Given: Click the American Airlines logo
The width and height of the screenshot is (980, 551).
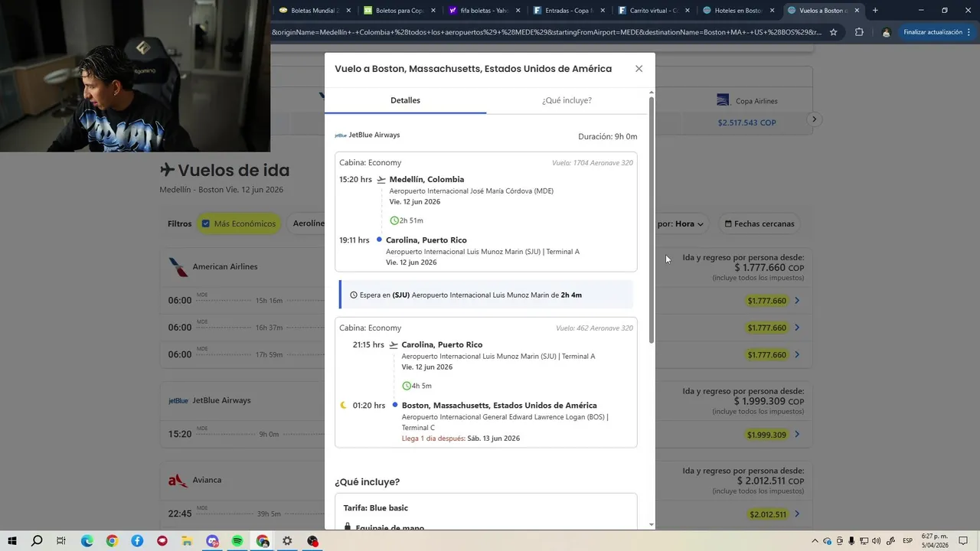Looking at the screenshot, I should click(178, 266).
